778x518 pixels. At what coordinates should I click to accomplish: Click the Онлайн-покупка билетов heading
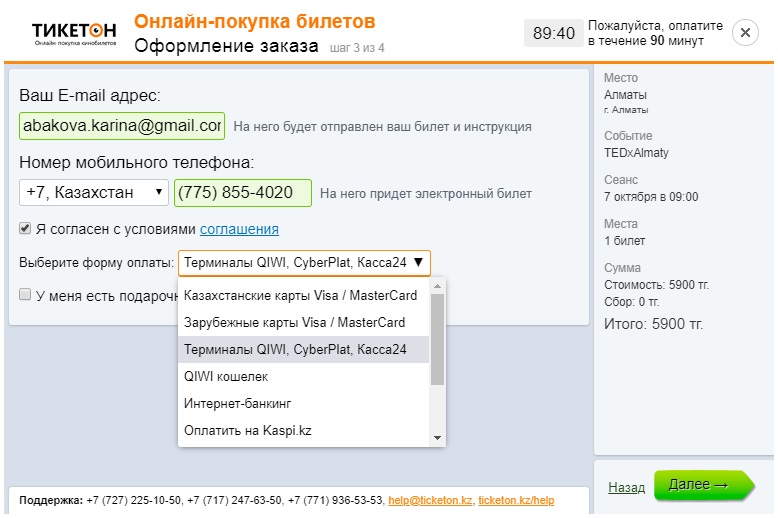pyautogui.click(x=255, y=21)
